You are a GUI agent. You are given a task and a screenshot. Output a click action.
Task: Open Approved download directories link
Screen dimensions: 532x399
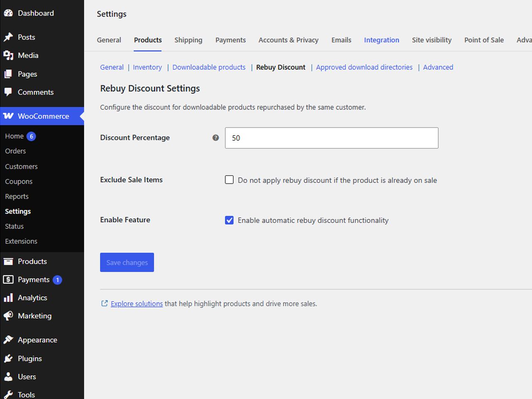(365, 67)
